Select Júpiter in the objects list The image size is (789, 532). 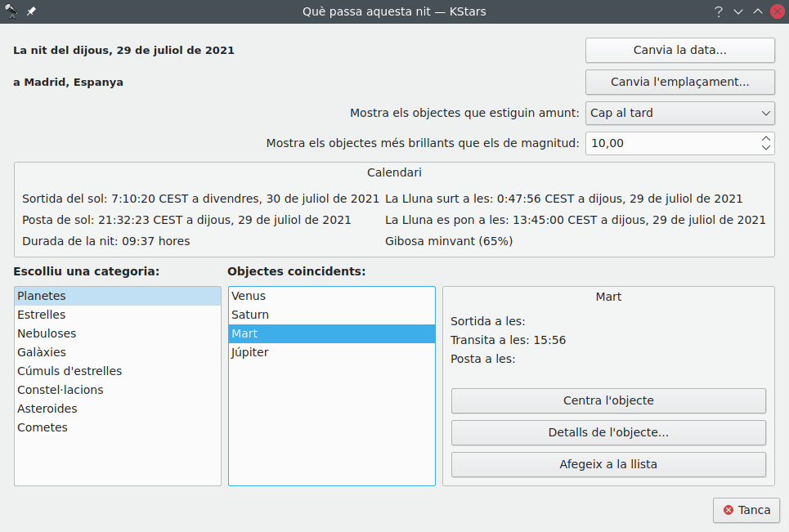(x=250, y=352)
